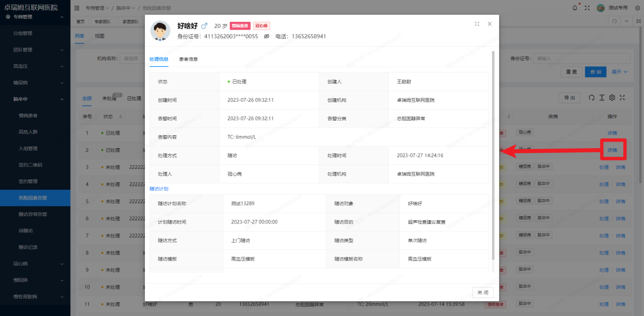
Task: Select the 未处理 status filter tab
Action: [109, 98]
